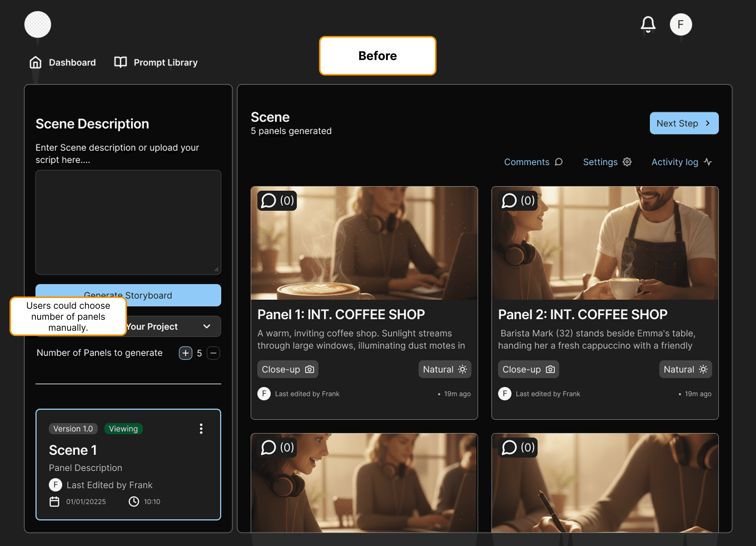Open the Dashboard home icon
756x546 pixels.
tap(35, 62)
